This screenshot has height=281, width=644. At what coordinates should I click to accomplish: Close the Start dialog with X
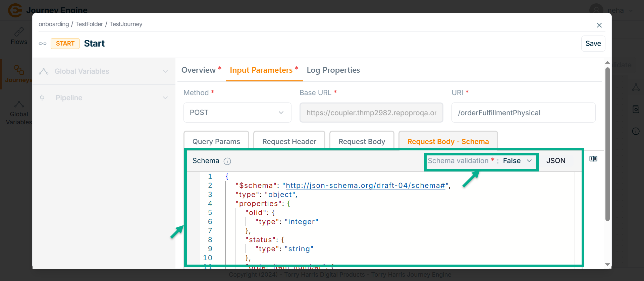(x=599, y=25)
